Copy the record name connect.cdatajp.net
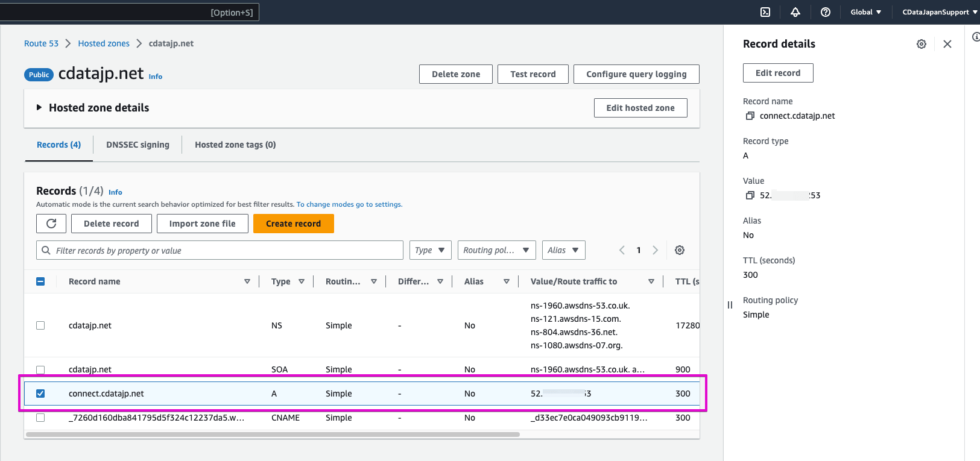 [750, 116]
